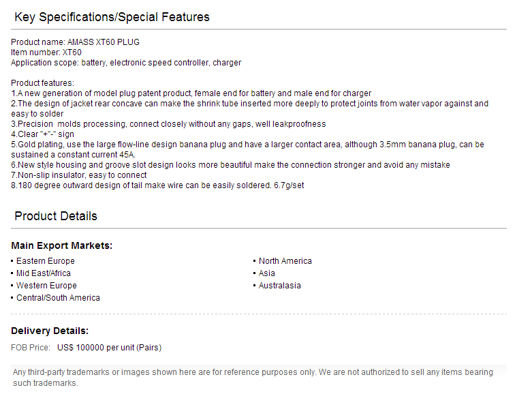Screen dimensions: 532x407
Task: Click the Product Details heading
Action: click(x=56, y=216)
